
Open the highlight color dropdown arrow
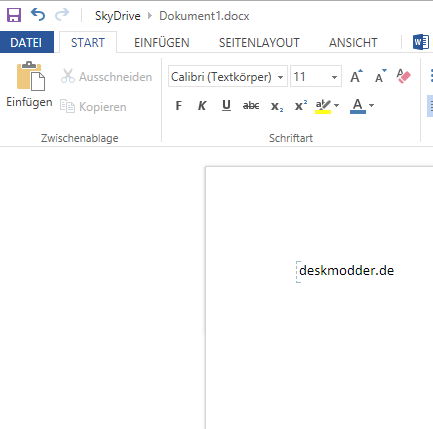point(336,106)
